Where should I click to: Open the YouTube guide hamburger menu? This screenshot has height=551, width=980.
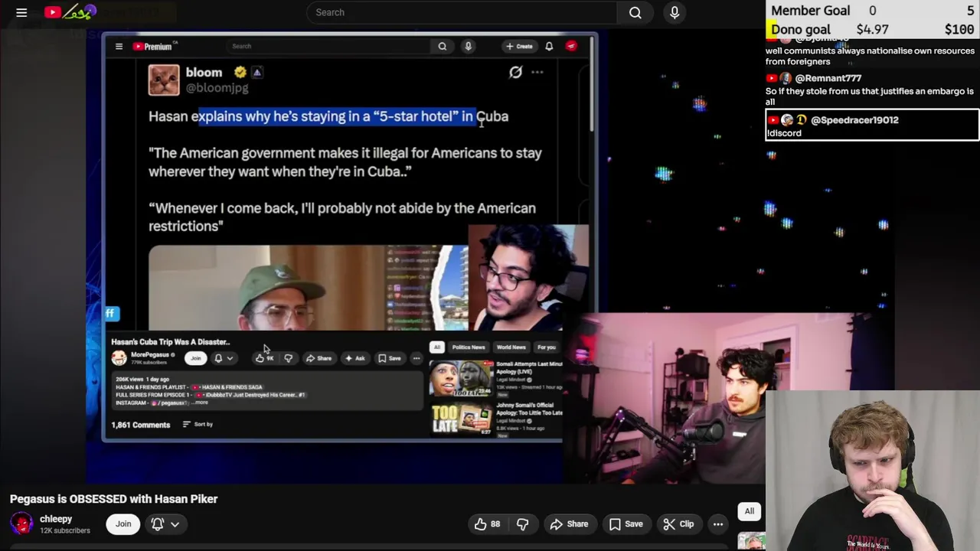(x=21, y=12)
